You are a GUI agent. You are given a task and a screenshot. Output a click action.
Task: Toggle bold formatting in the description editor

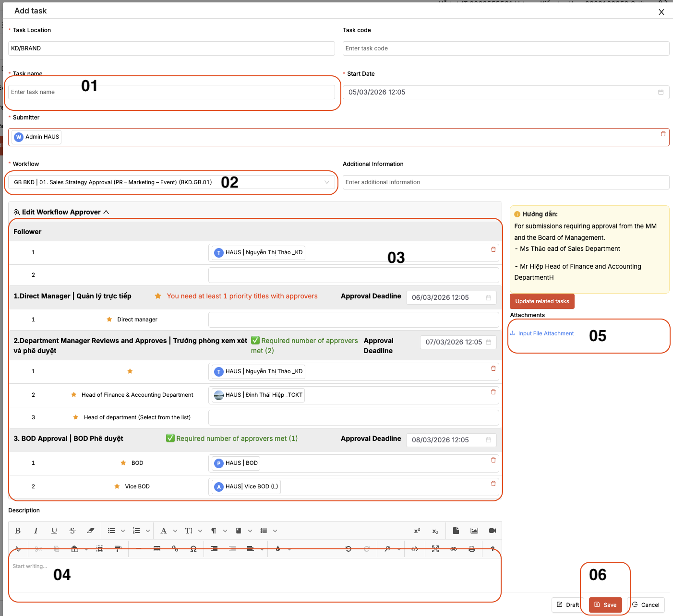(x=18, y=531)
